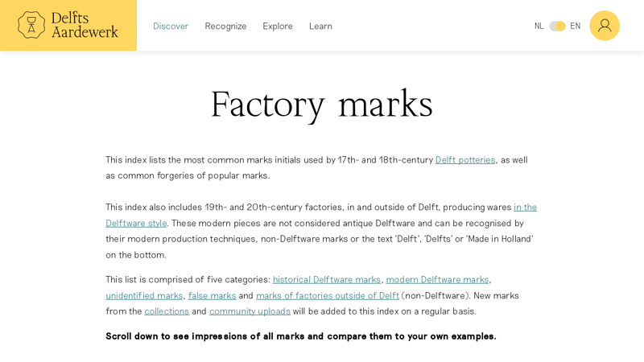Click the Factory marks heading
This screenshot has height=362, width=644.
(321, 105)
